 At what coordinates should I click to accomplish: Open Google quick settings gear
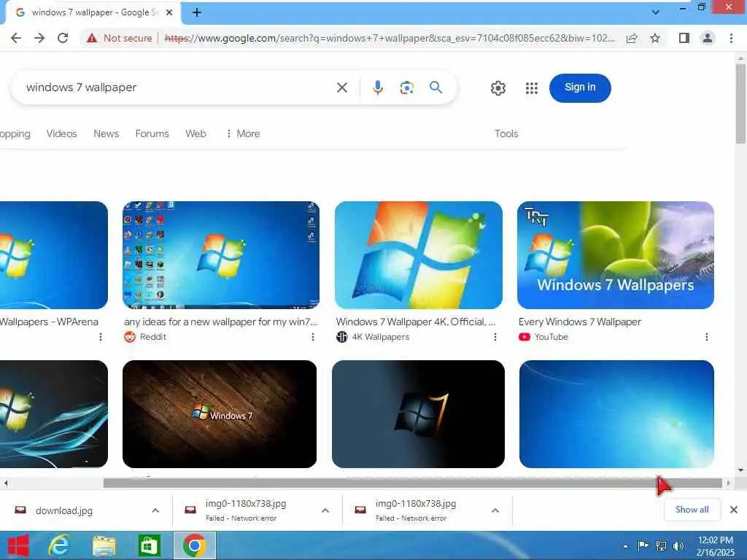coord(498,88)
